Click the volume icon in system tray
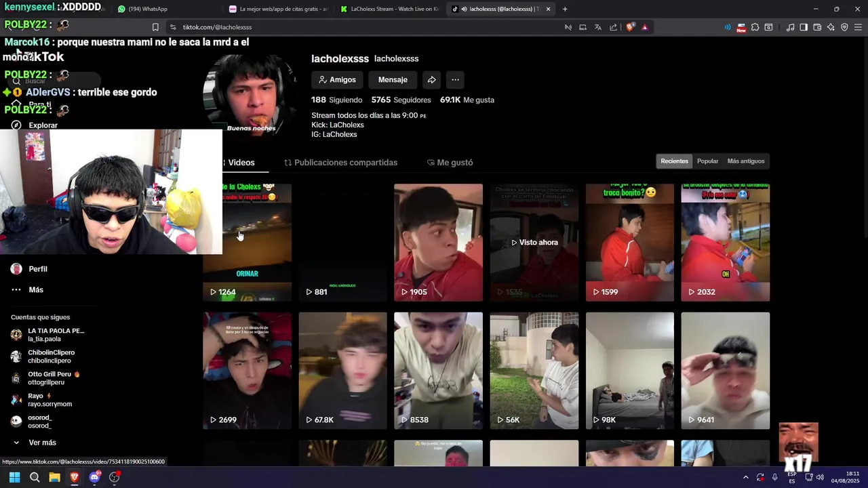Viewport: 868px width, 488px height. pyautogui.click(x=820, y=477)
